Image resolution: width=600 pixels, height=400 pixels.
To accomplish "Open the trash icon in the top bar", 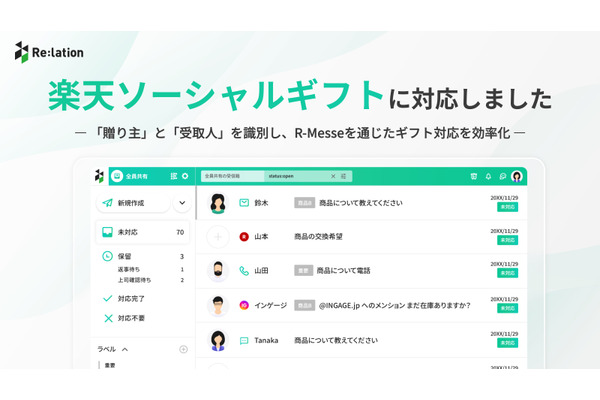I will 473,176.
